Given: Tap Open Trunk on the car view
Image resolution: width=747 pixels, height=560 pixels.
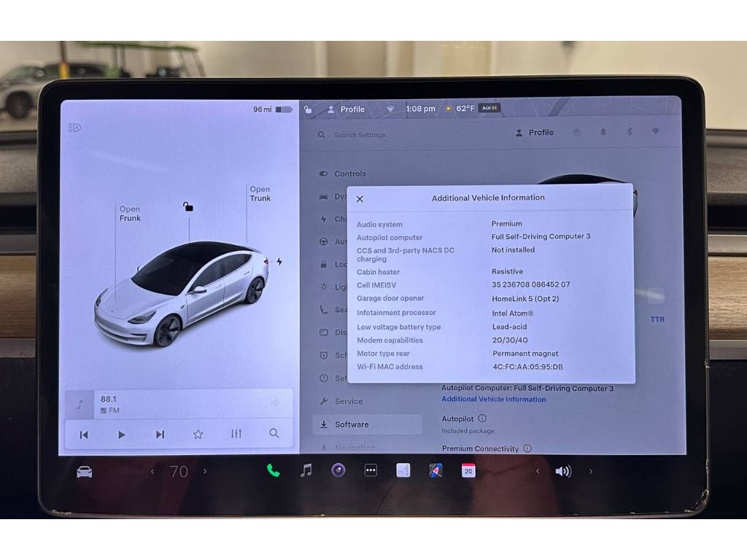Looking at the screenshot, I should [260, 194].
